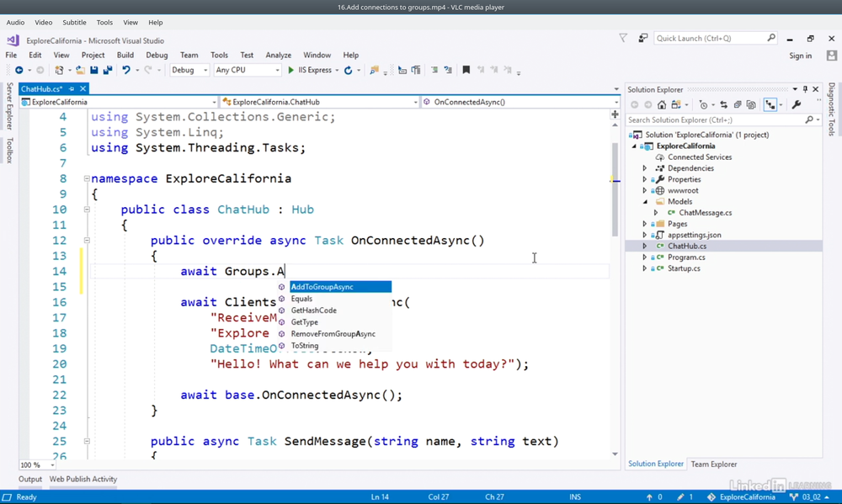
Task: Expand the Pages folder node
Action: [645, 224]
